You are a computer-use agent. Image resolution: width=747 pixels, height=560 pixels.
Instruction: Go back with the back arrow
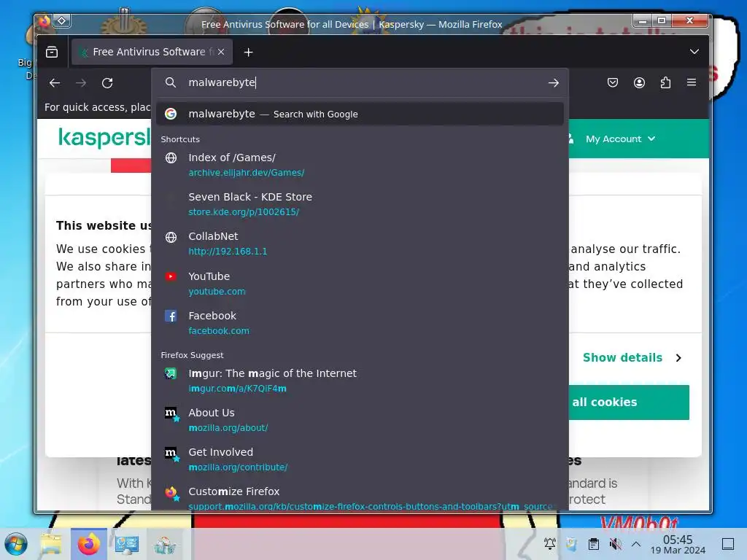55,83
